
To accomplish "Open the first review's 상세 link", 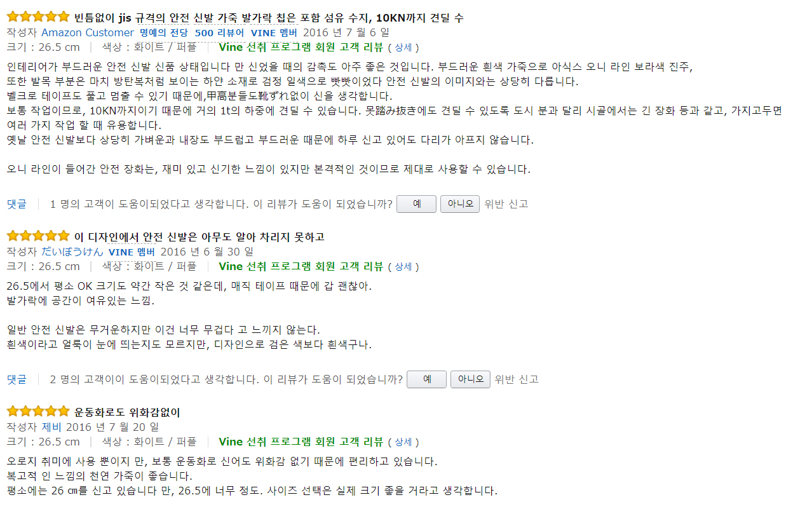I will [403, 48].
